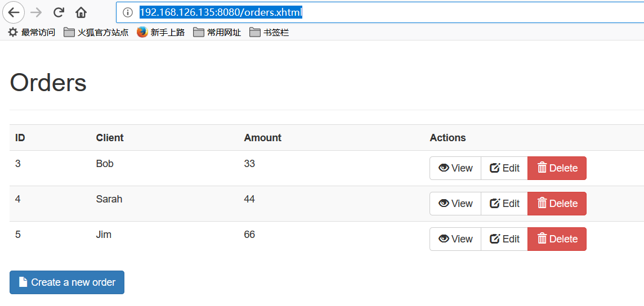Click the browser forward arrow

pos(36,13)
